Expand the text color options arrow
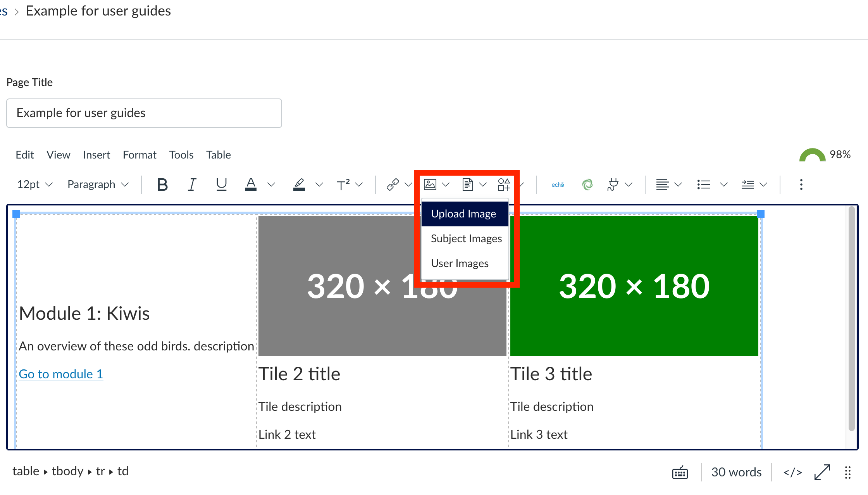This screenshot has width=868, height=495. (271, 185)
